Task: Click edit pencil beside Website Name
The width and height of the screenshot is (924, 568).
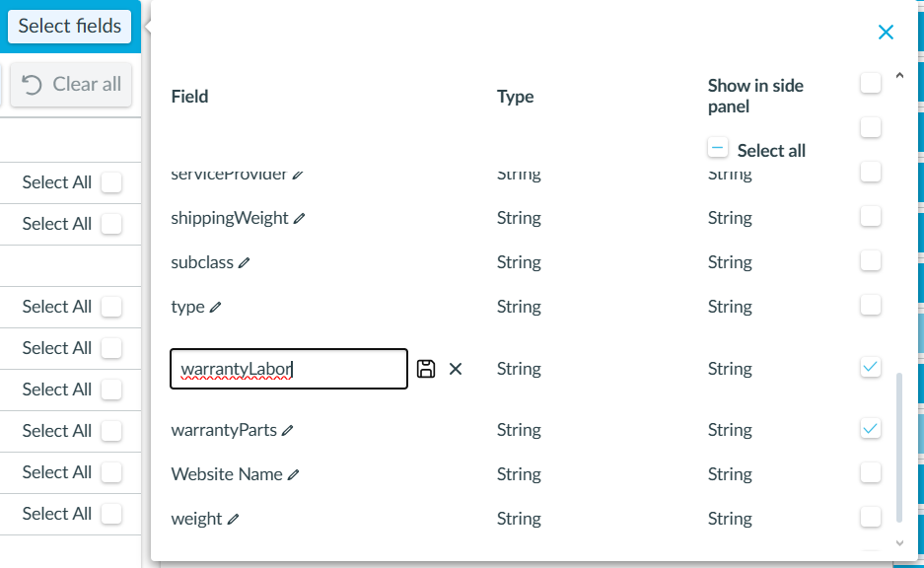Action: 293,475
